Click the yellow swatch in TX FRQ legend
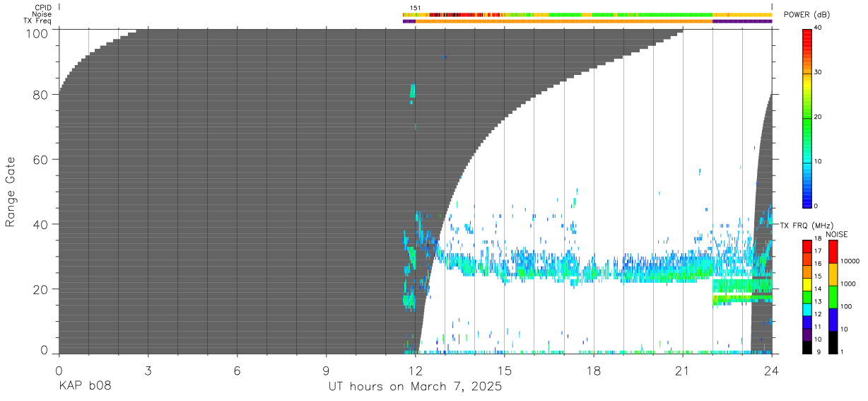Screen dimensions: 868x401 point(807,284)
